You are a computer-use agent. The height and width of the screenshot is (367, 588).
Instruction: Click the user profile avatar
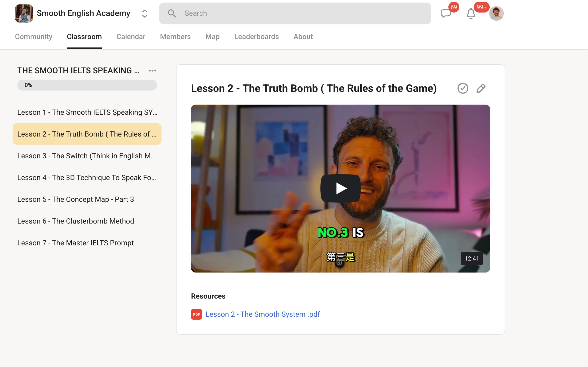click(496, 13)
